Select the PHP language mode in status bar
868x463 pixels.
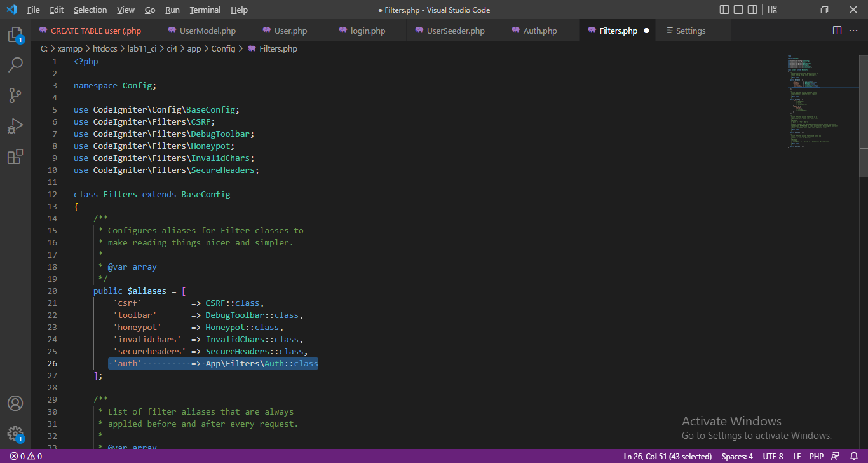(816, 455)
